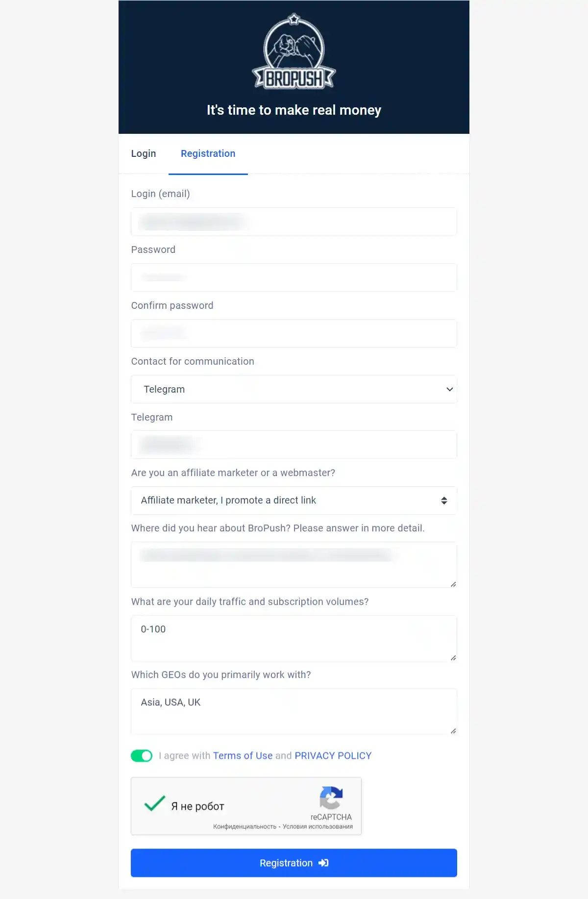588x899 pixels.
Task: Select the Registration tab
Action: point(208,153)
